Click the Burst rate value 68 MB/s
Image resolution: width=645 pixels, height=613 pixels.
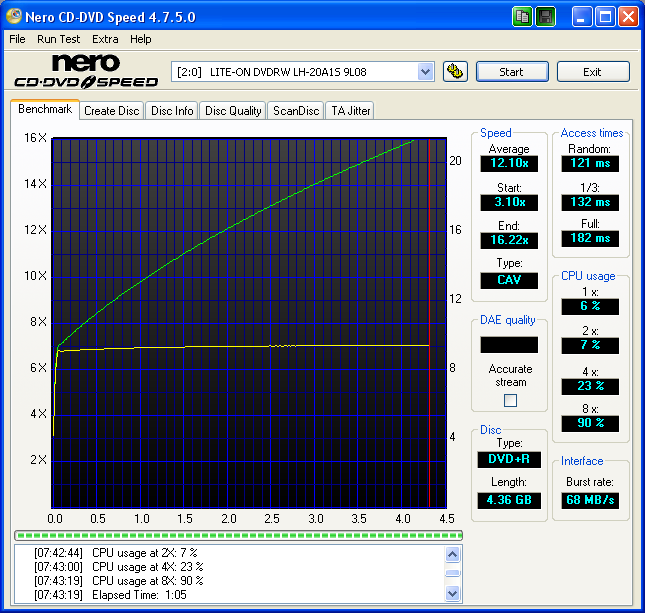point(590,501)
